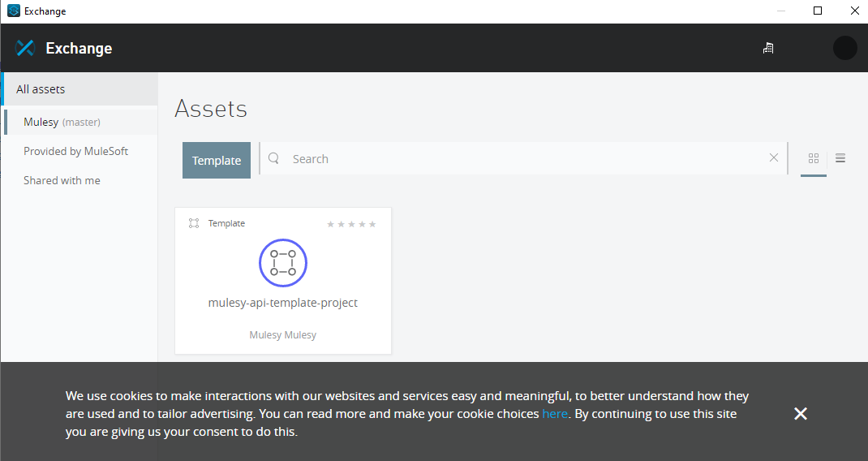The image size is (868, 461).
Task: Follow the 'here' cookie choices link
Action: click(x=555, y=414)
